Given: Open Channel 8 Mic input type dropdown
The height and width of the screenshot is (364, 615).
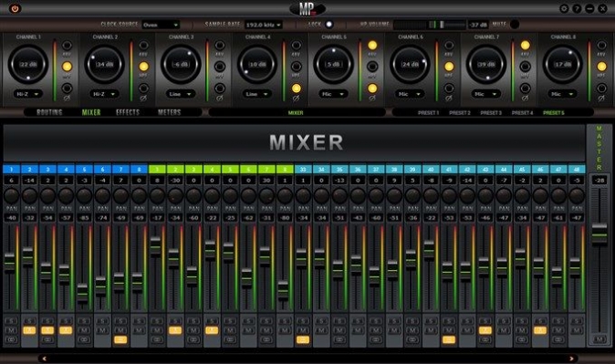Looking at the screenshot, I should click(562, 94).
